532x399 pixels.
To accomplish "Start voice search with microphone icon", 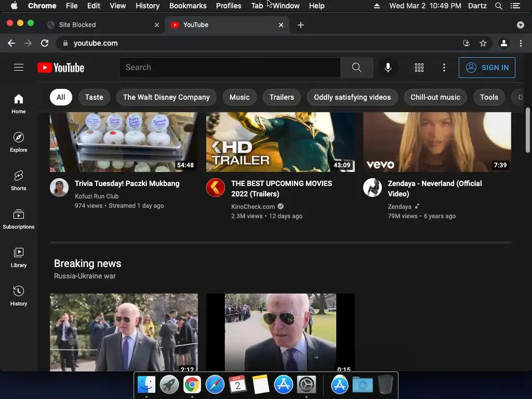I will [388, 68].
